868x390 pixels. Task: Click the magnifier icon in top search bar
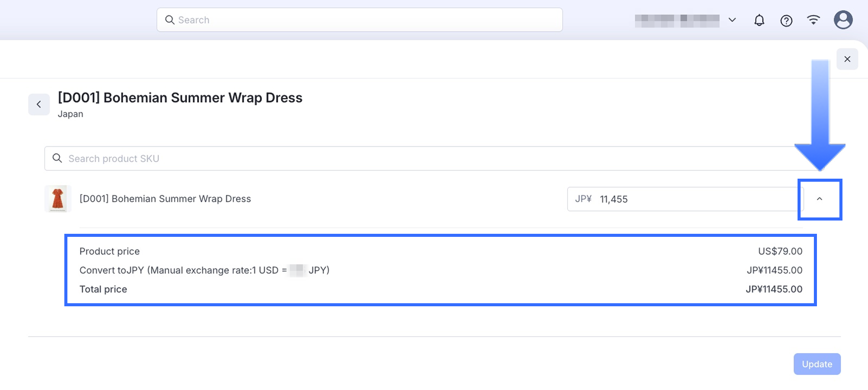point(170,20)
